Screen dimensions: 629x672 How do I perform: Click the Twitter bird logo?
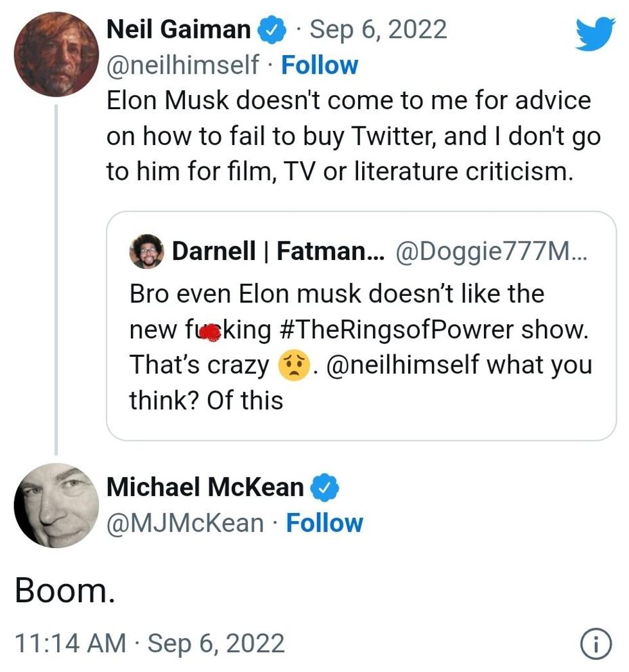(595, 33)
